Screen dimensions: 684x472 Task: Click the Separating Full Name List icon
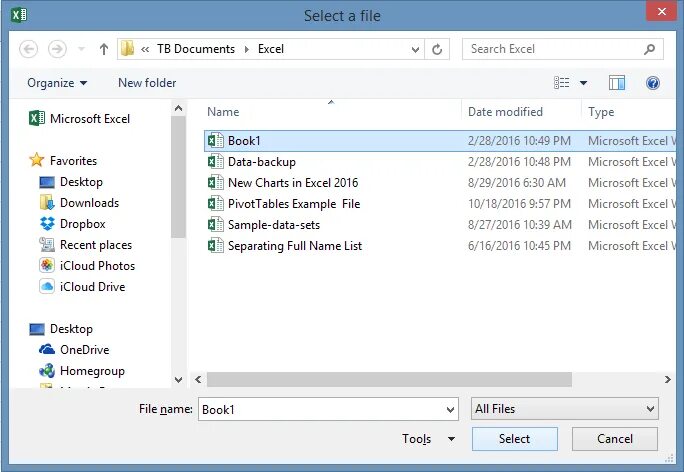pos(215,245)
